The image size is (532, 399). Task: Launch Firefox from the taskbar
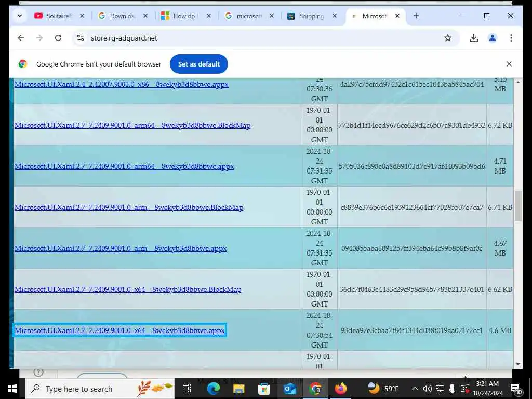pyautogui.click(x=341, y=389)
